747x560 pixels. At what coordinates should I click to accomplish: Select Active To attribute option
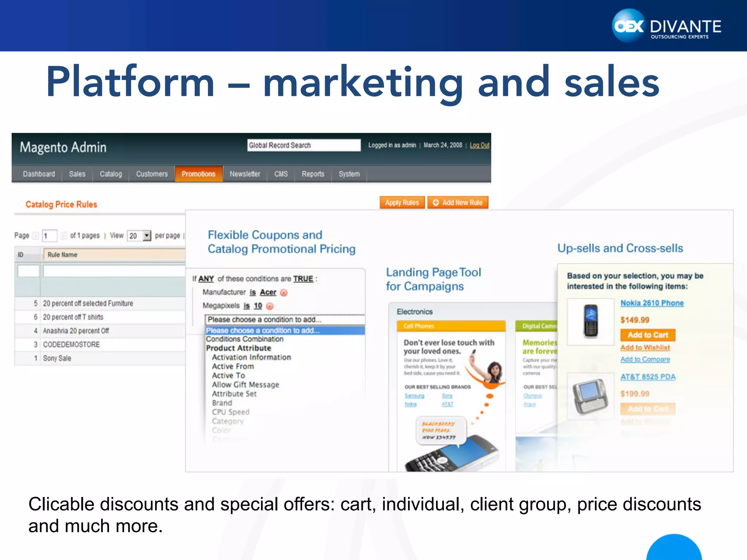(229, 376)
